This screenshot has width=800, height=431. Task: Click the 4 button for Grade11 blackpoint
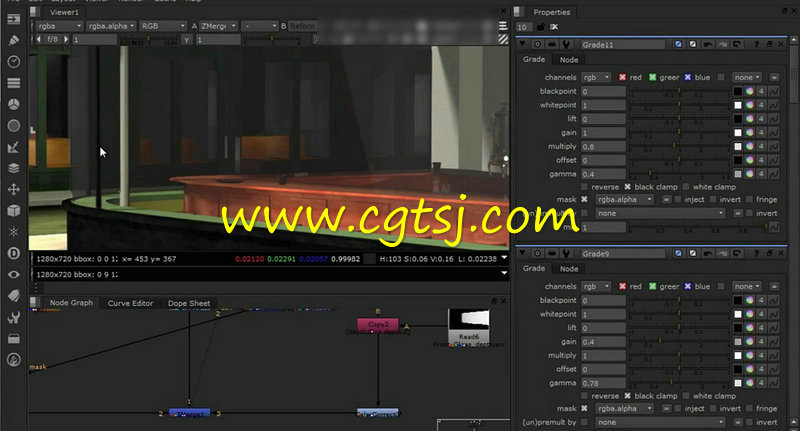click(x=761, y=91)
